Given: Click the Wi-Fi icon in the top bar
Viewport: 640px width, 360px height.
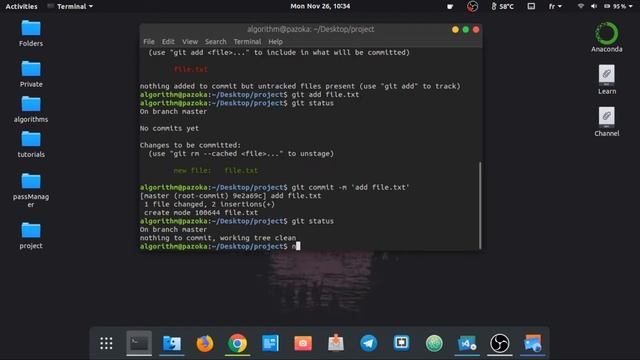Looking at the screenshot, I should [x=581, y=6].
